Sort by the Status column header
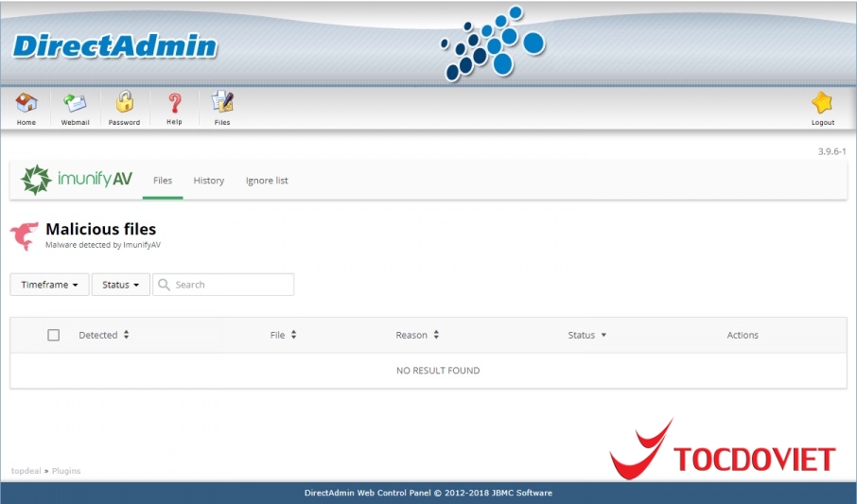 [586, 335]
